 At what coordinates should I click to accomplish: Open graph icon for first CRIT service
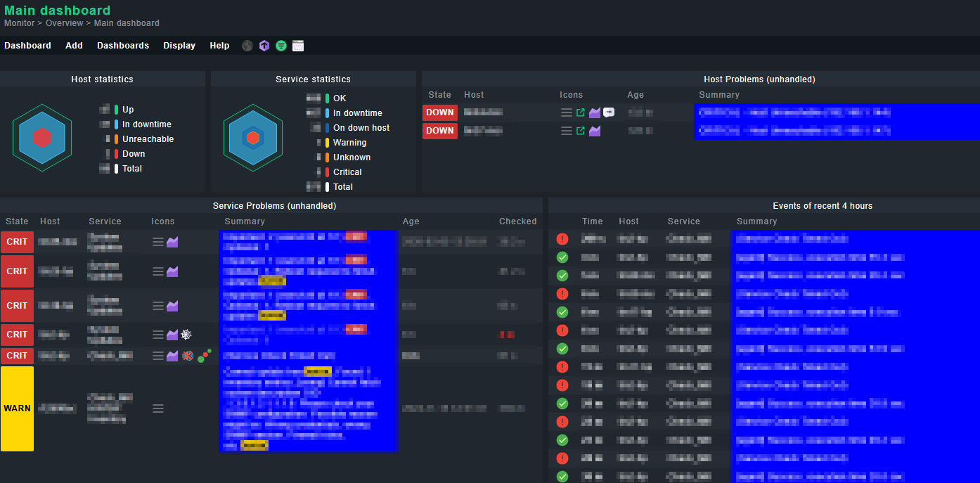coord(172,242)
